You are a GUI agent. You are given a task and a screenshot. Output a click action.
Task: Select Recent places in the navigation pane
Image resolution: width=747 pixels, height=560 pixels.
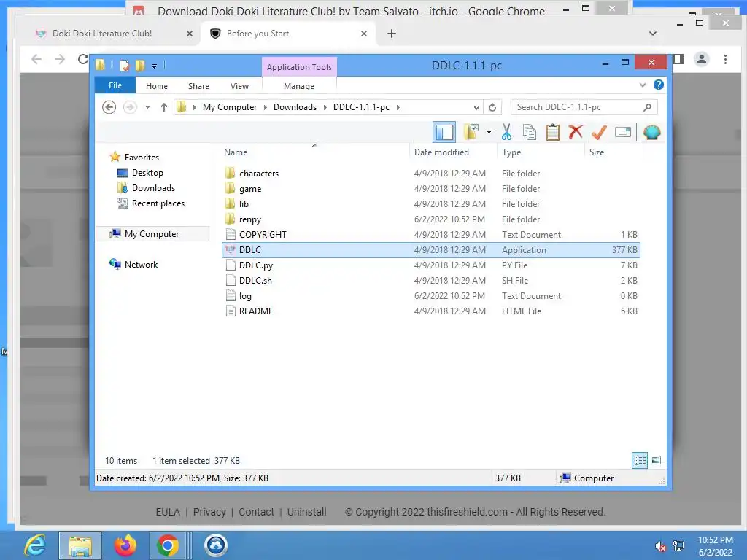158,203
